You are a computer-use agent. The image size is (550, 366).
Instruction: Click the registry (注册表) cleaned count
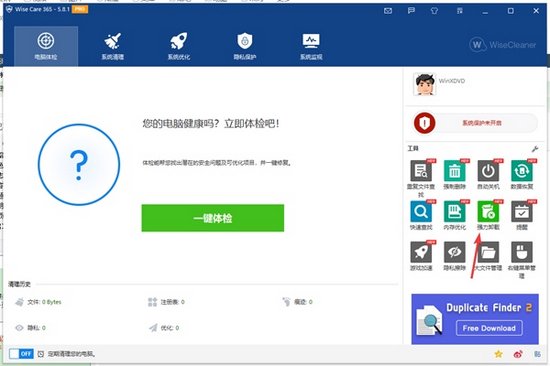click(166, 302)
